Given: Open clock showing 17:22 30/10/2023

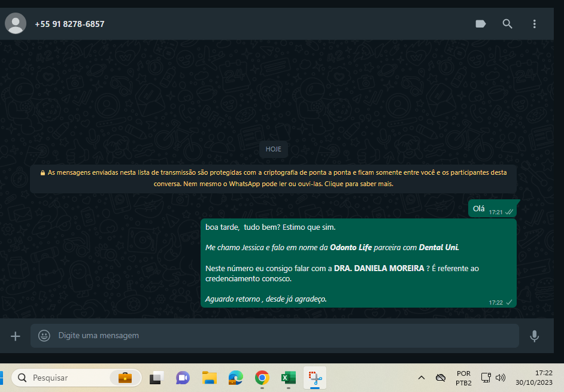Looking at the screenshot, I should [x=534, y=378].
